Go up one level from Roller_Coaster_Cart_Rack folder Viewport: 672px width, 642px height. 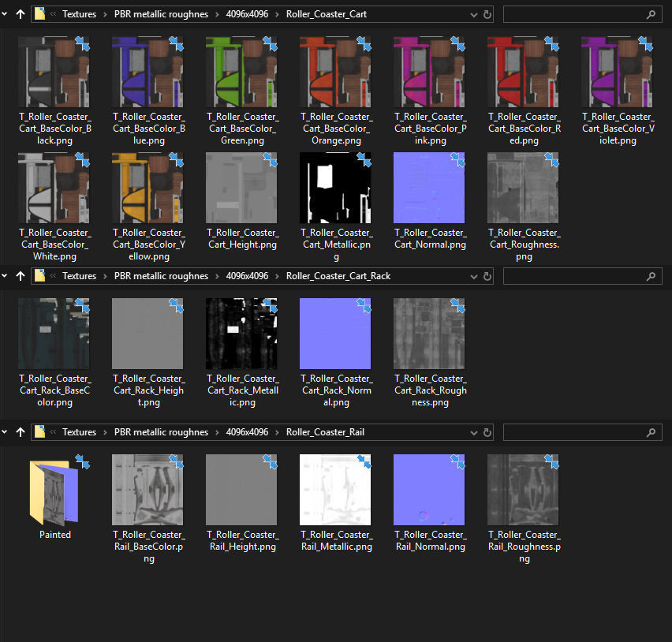[21, 276]
